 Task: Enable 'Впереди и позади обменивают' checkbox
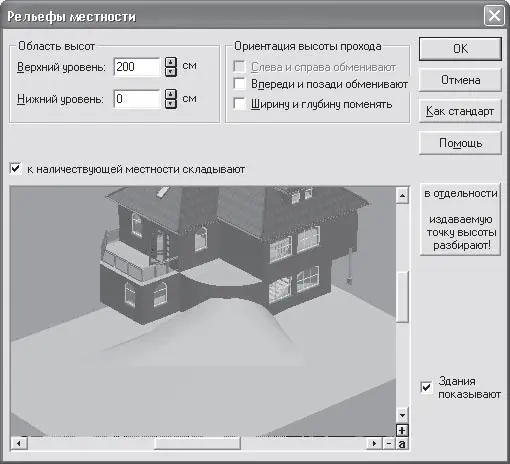tap(239, 83)
